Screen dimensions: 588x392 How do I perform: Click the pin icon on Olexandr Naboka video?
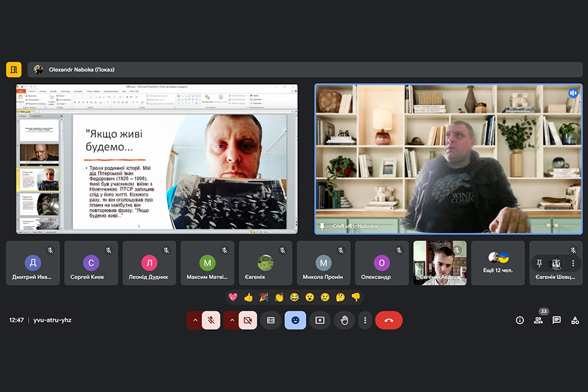coord(321,227)
